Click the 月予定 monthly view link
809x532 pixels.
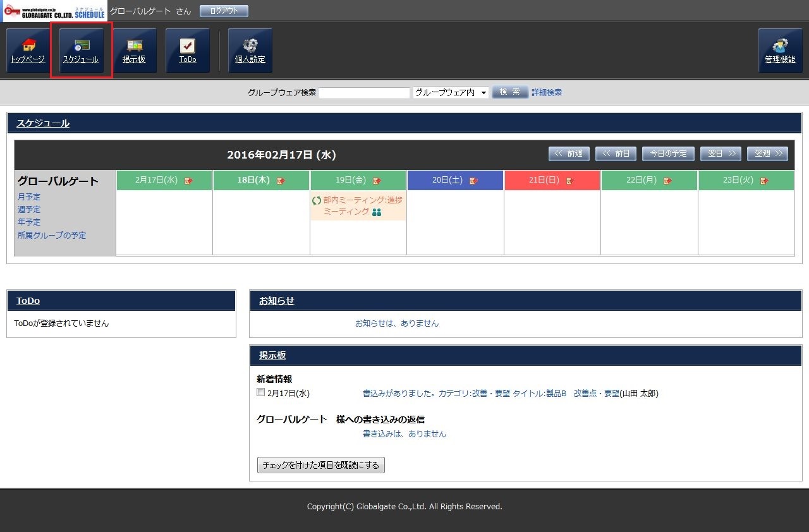pyautogui.click(x=29, y=197)
